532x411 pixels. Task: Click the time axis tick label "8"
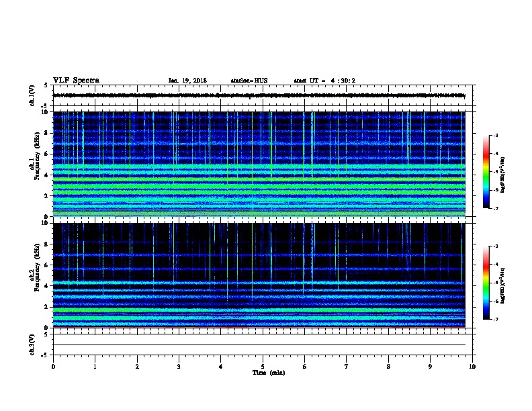388,367
